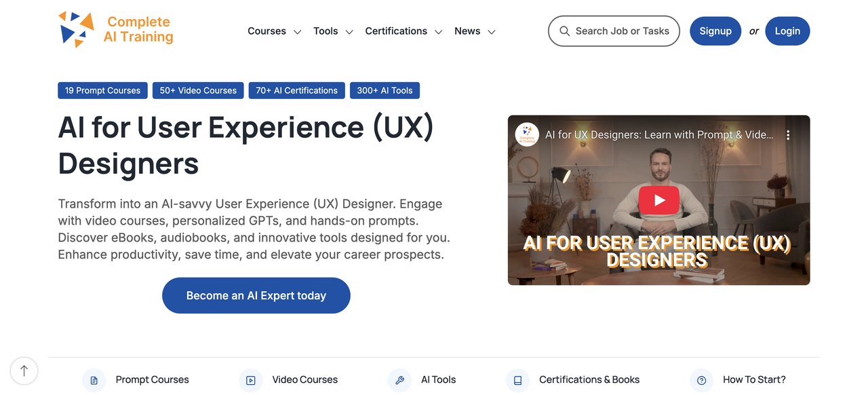Expand the News dropdown chevron

click(x=492, y=32)
